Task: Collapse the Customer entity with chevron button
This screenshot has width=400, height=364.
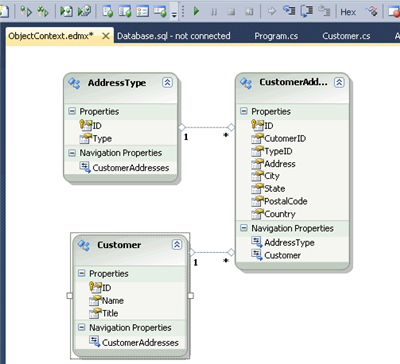Action: click(x=177, y=244)
